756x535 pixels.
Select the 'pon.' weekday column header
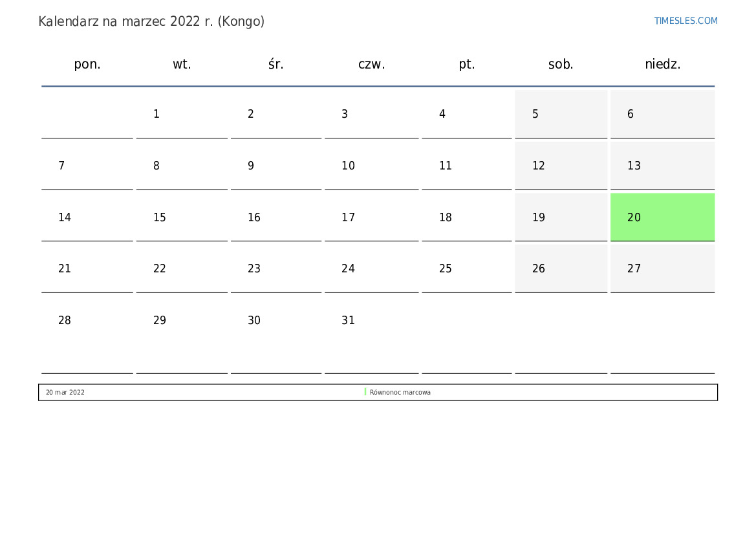click(87, 64)
